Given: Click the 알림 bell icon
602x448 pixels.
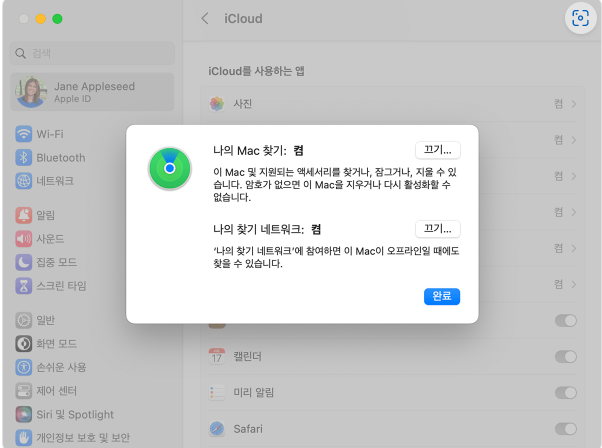Looking at the screenshot, I should coord(23,215).
